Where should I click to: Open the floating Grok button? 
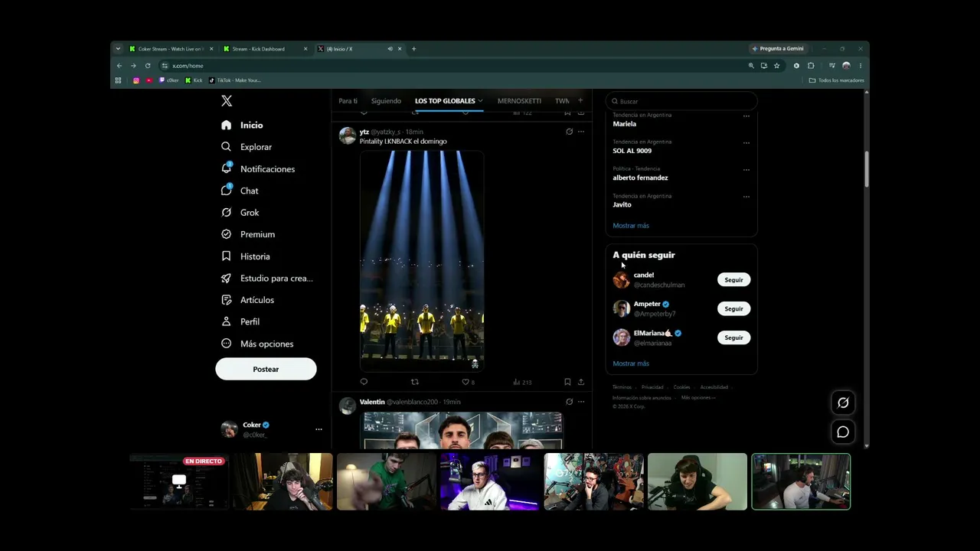point(843,403)
